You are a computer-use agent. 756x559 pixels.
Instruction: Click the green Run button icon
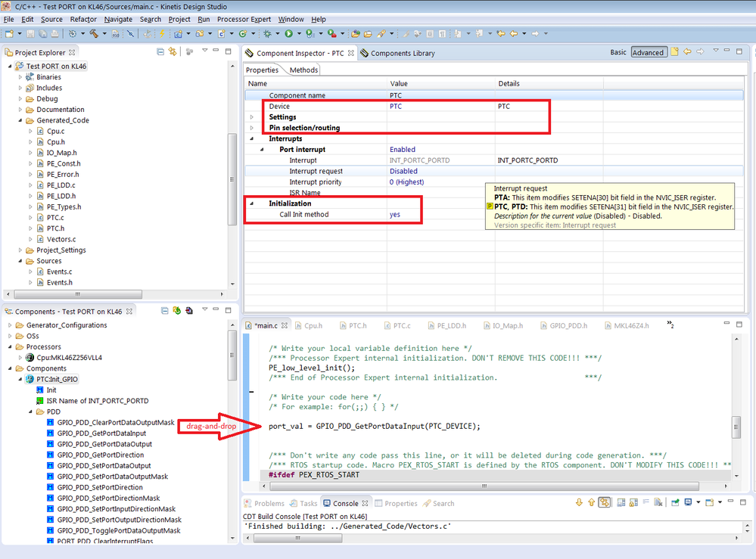[289, 34]
